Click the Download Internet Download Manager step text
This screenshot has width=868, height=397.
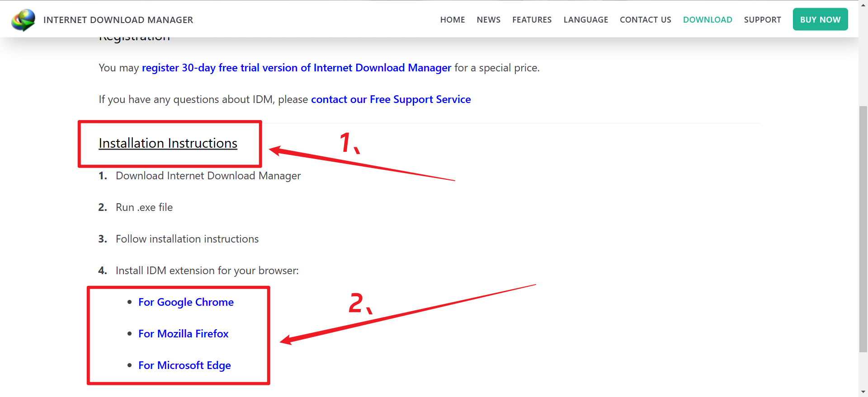[208, 176]
